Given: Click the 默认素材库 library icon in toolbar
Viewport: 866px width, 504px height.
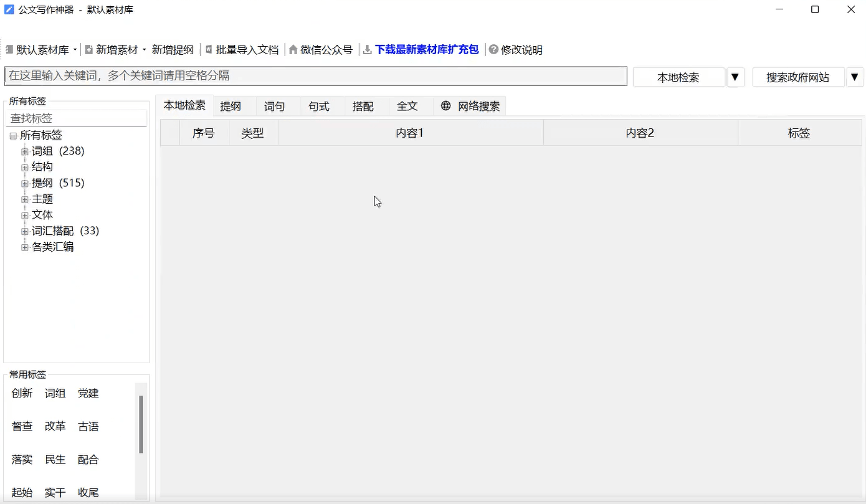Looking at the screenshot, I should pos(9,50).
